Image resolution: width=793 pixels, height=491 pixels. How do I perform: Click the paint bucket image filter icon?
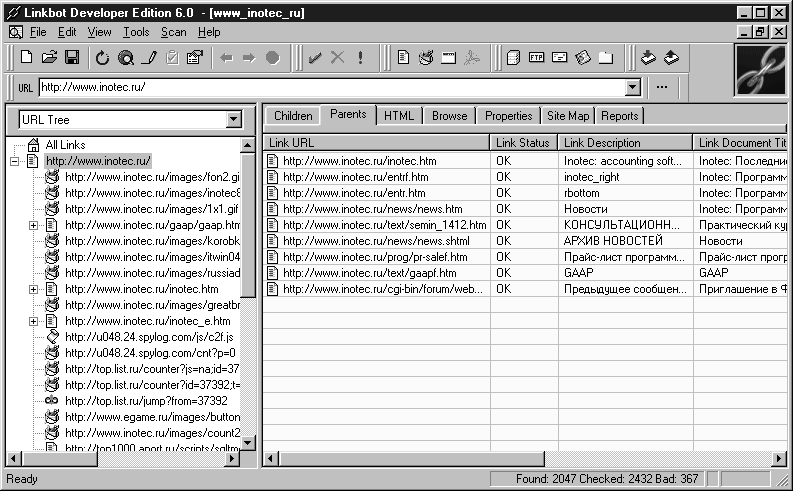[x=426, y=58]
